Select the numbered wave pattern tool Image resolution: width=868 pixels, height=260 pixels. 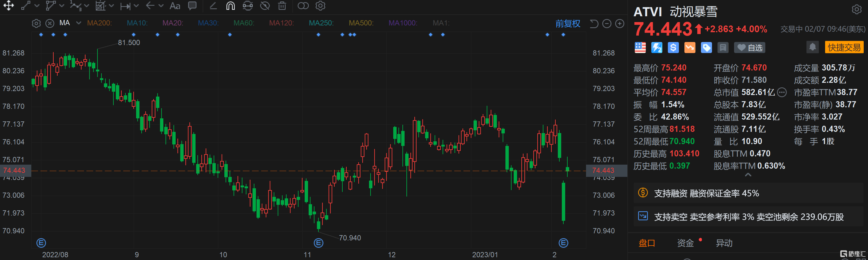(75, 6)
